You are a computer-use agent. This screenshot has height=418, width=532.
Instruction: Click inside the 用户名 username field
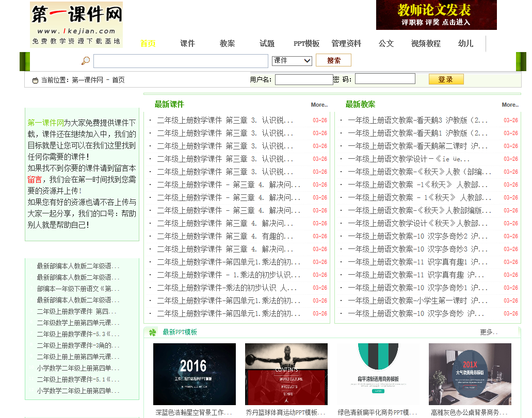303,79
